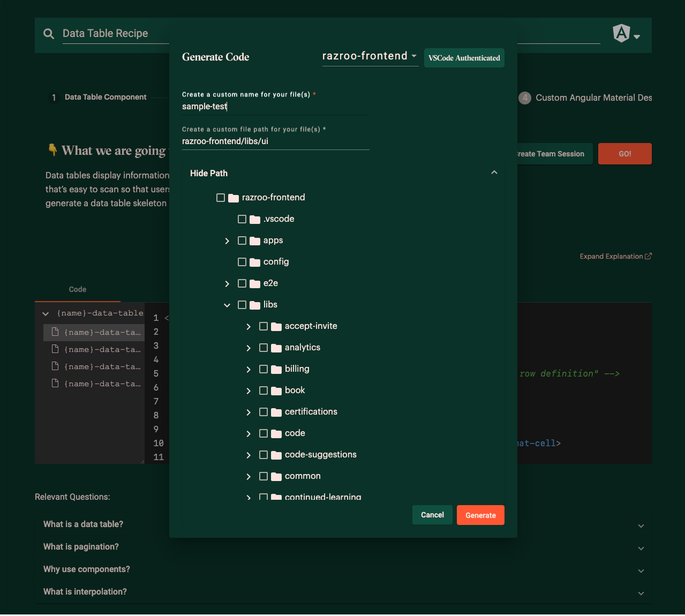Click the apps folder icon
Screen dimensions: 685x616
(x=255, y=241)
